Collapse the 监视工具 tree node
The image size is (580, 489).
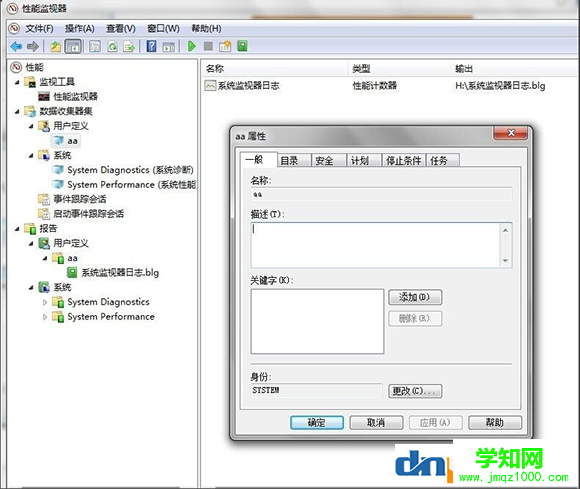coord(17,82)
